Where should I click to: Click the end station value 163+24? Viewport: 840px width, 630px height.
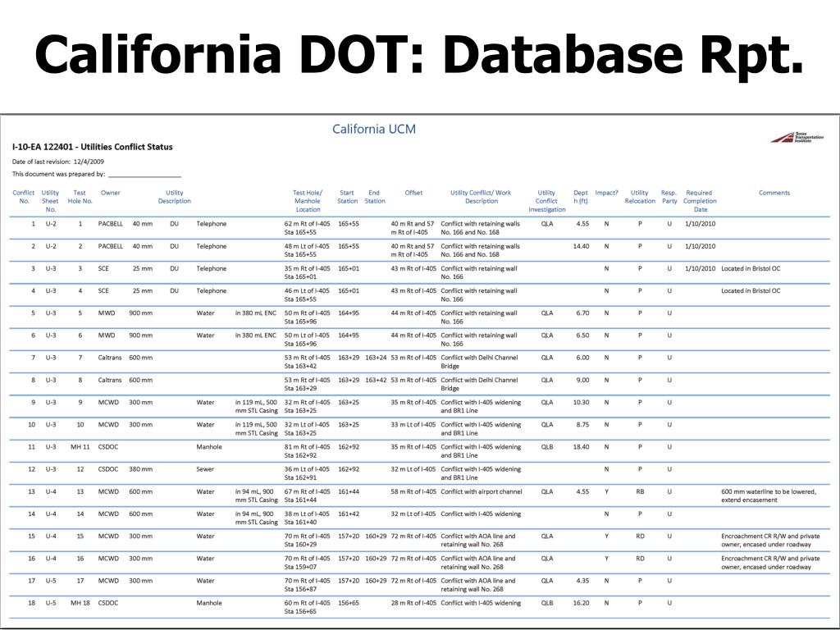(376, 358)
